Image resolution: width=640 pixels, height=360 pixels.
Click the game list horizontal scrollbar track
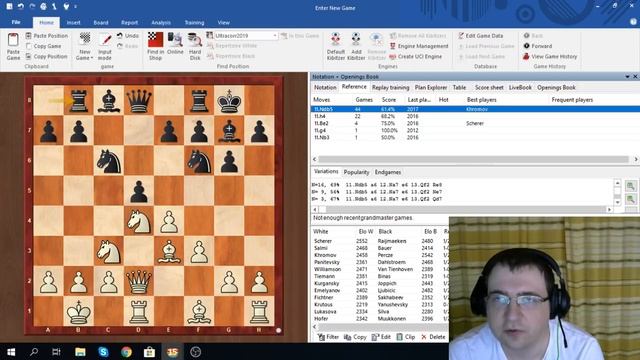click(383, 327)
